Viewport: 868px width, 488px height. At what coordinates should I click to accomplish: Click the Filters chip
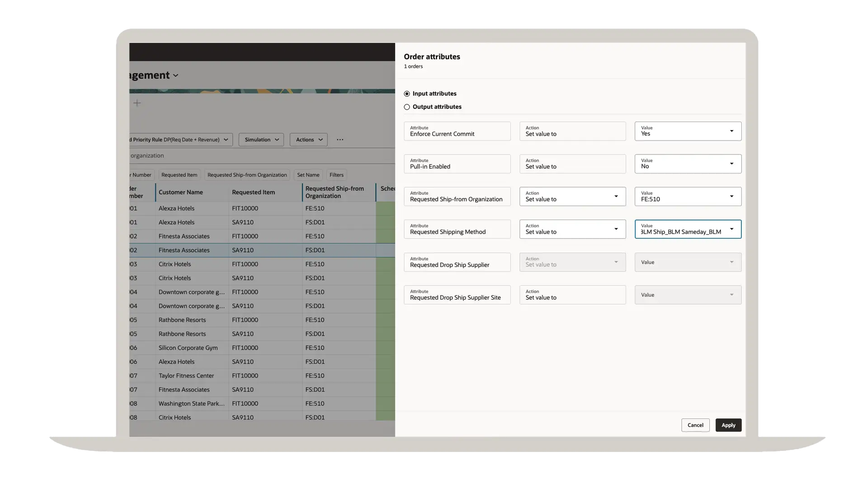pos(336,175)
